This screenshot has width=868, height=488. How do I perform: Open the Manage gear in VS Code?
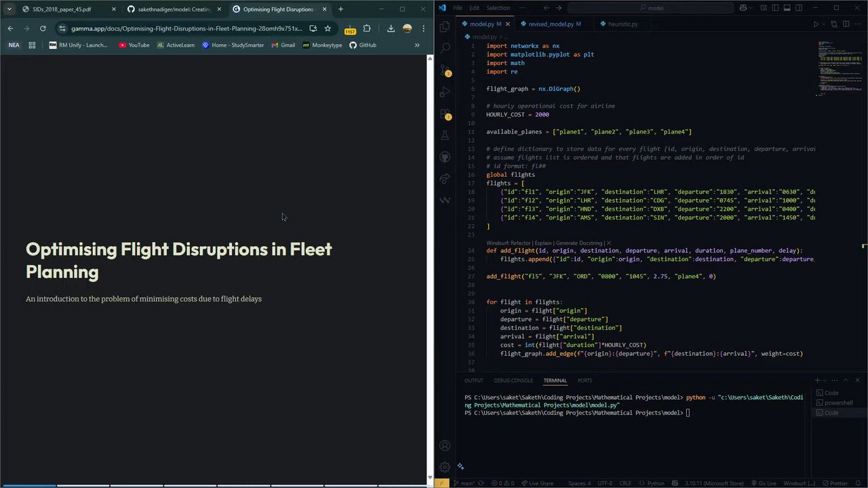445,467
